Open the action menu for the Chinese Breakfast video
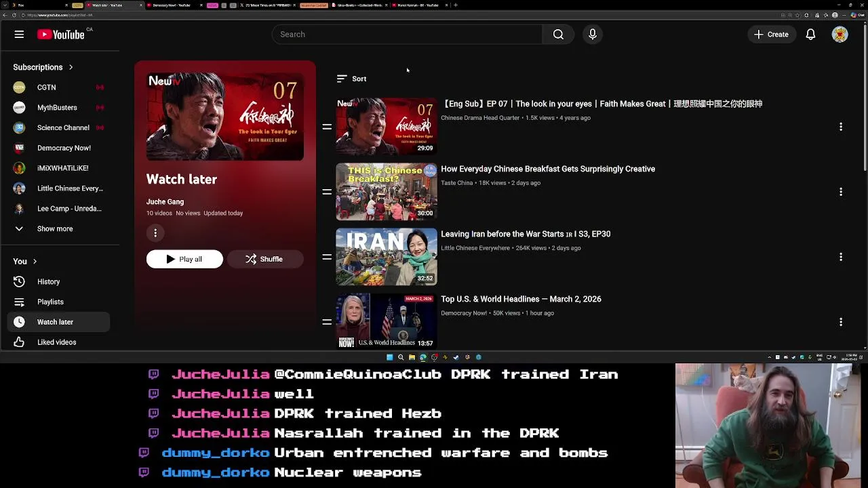 (841, 192)
